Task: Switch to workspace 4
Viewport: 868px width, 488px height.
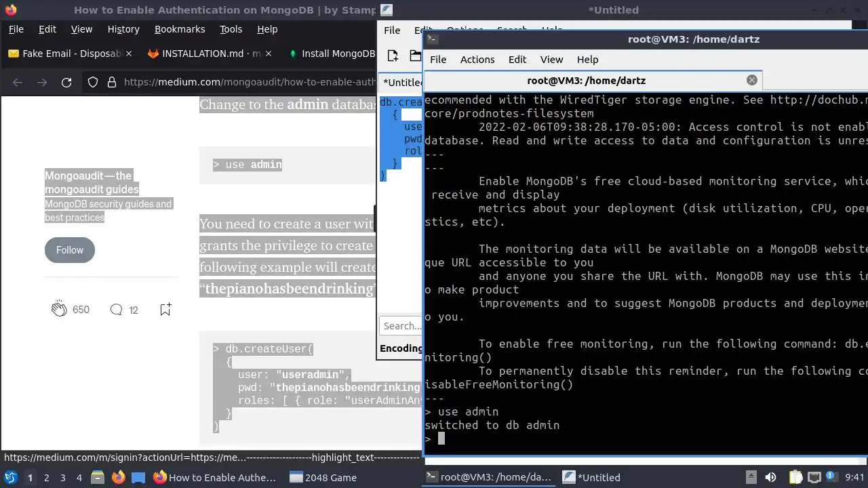Action: coord(79,477)
